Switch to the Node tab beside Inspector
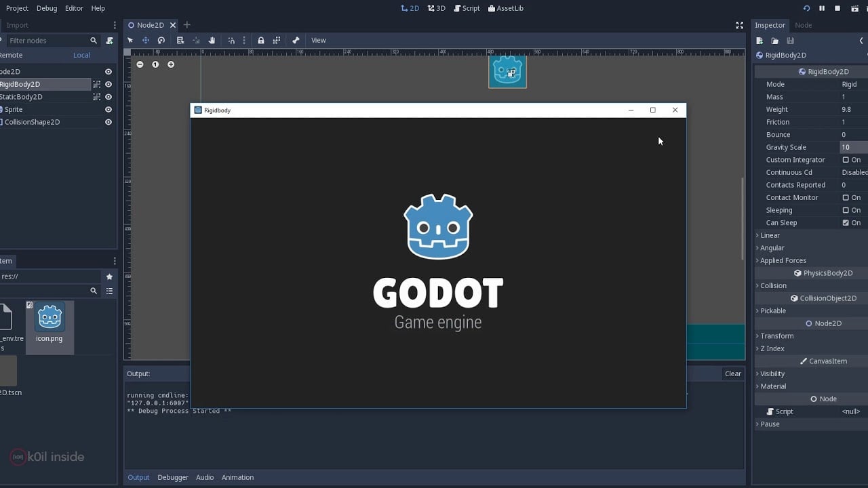 point(803,25)
